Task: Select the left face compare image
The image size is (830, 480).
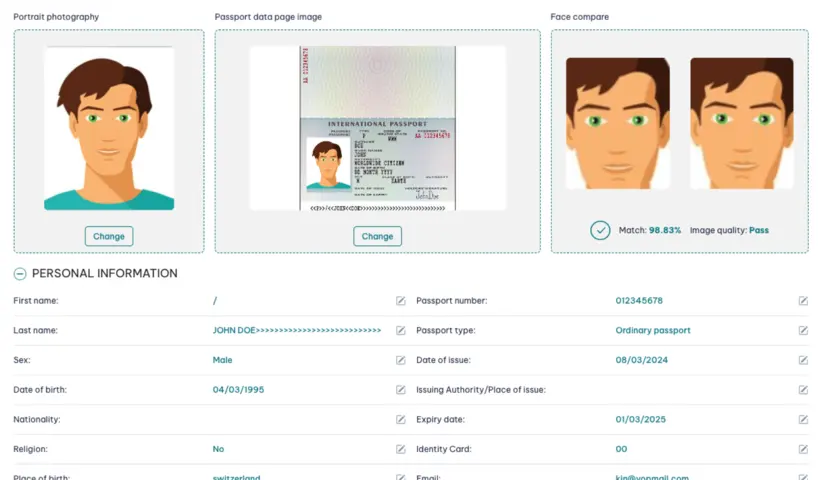Action: [x=618, y=123]
